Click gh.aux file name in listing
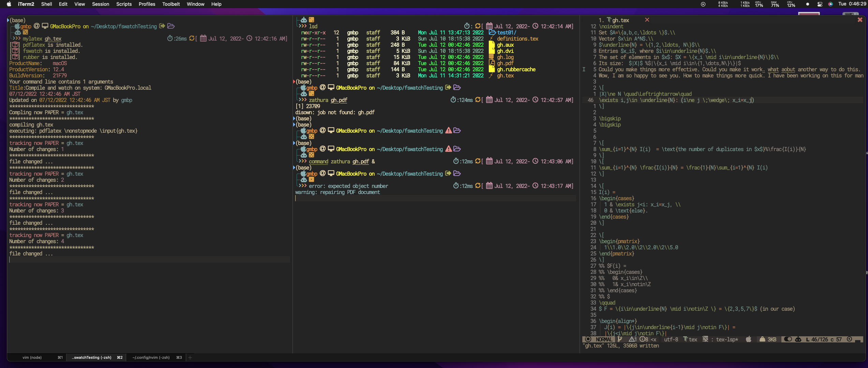 [x=505, y=45]
